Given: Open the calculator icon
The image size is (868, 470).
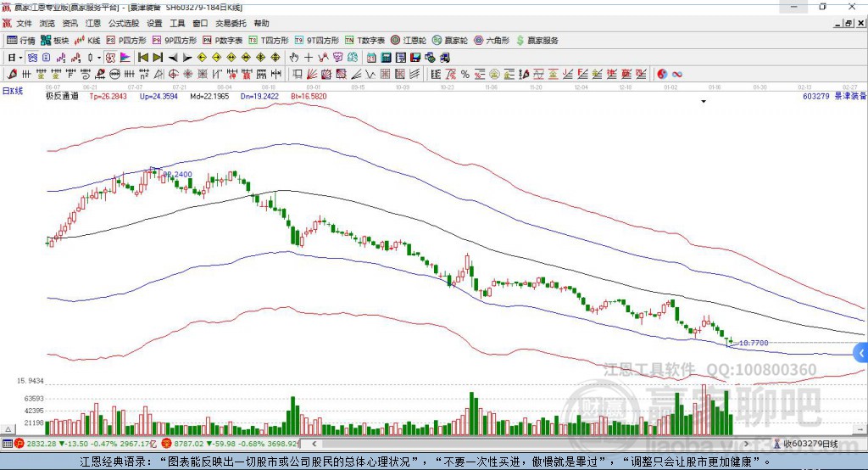Looking at the screenshot, I should click(x=386, y=58).
